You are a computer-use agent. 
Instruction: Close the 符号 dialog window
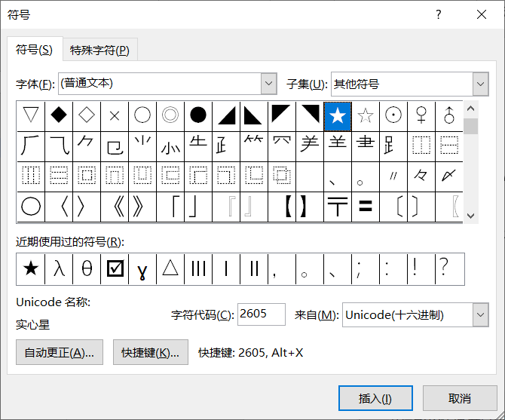pos(482,14)
